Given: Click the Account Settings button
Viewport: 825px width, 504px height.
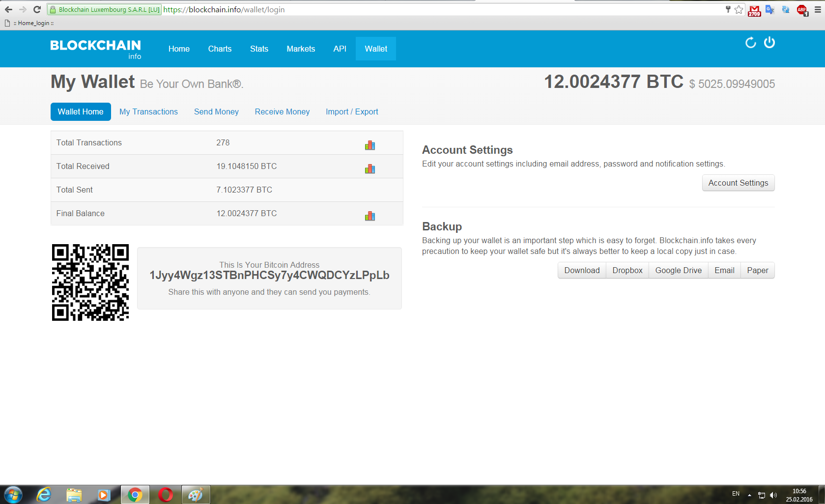Looking at the screenshot, I should [x=738, y=183].
